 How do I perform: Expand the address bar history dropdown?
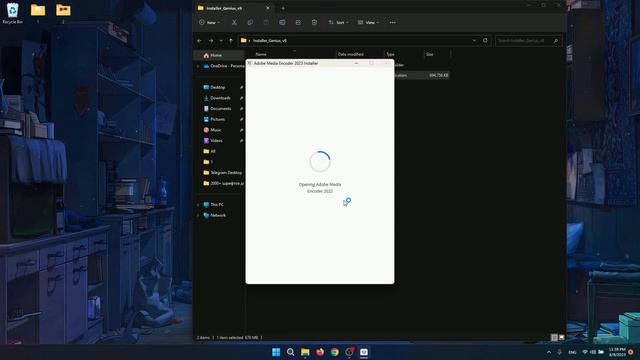(474, 40)
